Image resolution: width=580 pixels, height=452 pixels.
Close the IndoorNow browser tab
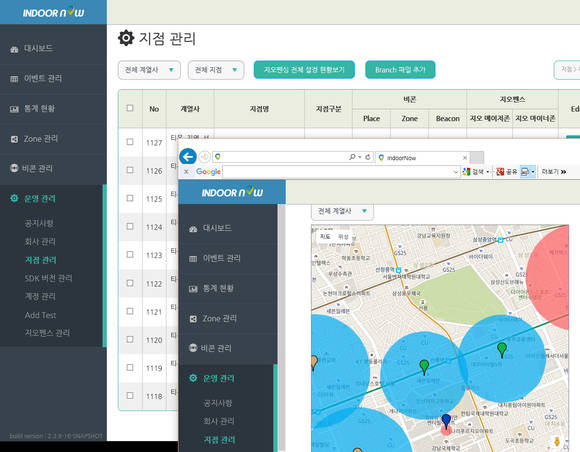click(x=465, y=158)
